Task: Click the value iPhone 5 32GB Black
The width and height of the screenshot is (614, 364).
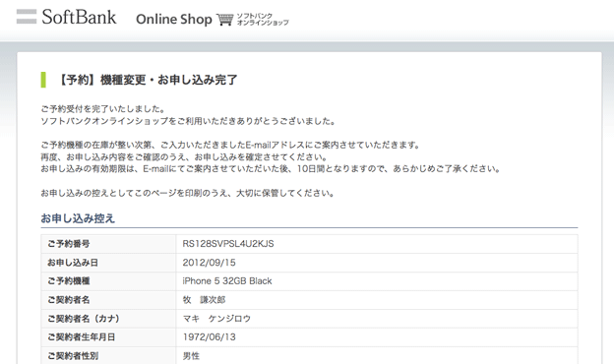Action: pos(227,281)
